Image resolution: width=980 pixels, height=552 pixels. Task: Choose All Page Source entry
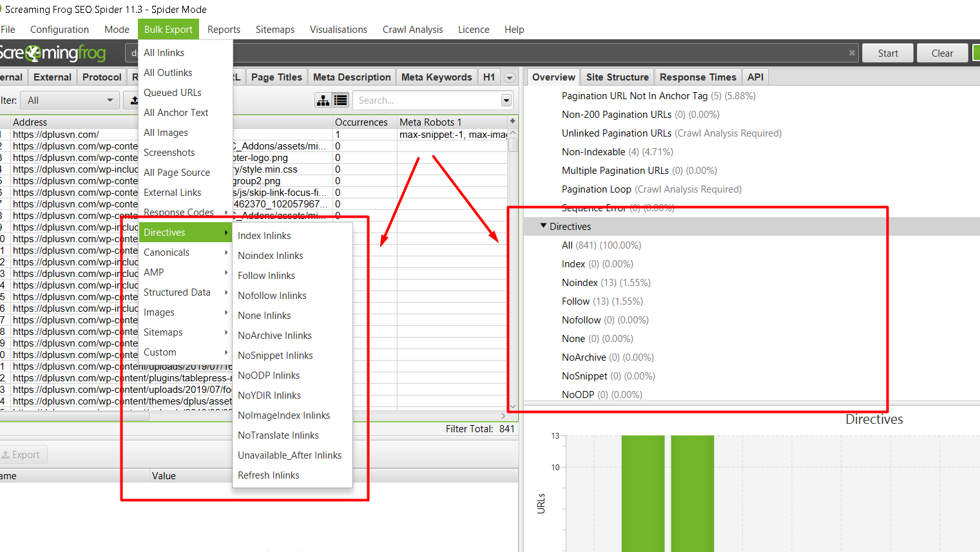click(186, 173)
